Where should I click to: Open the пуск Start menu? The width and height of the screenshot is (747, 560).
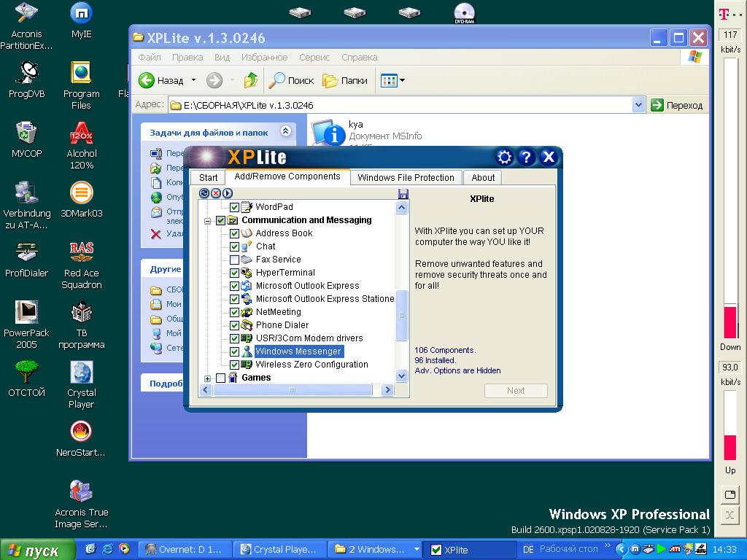point(37,550)
